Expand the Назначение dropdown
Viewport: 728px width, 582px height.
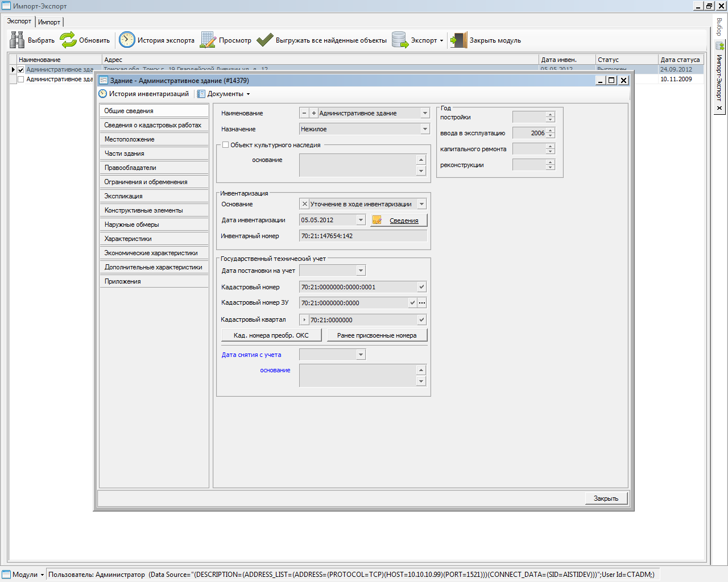click(x=425, y=129)
